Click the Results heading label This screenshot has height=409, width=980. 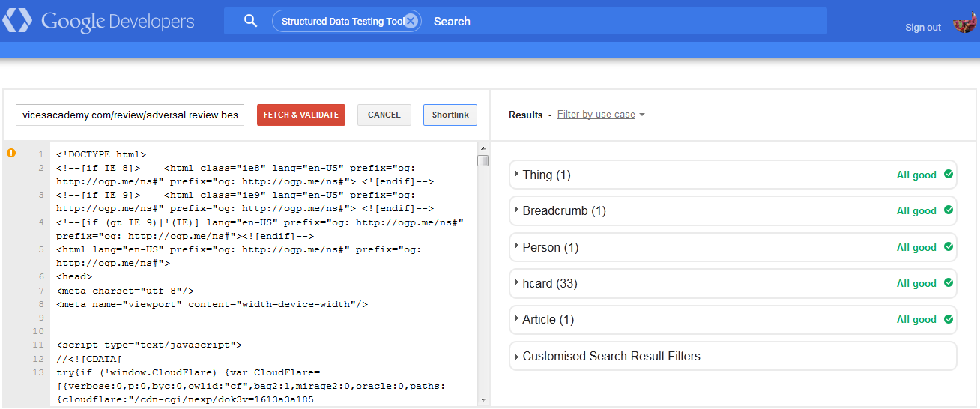tap(525, 115)
